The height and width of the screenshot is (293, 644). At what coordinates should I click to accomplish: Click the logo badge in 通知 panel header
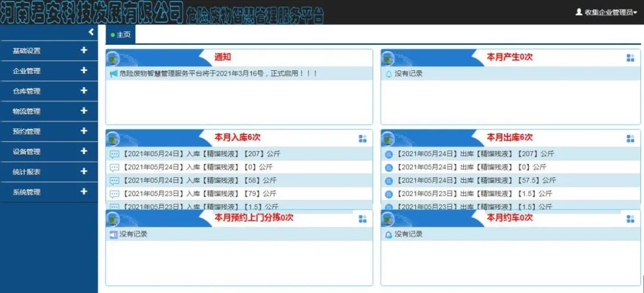tap(113, 58)
